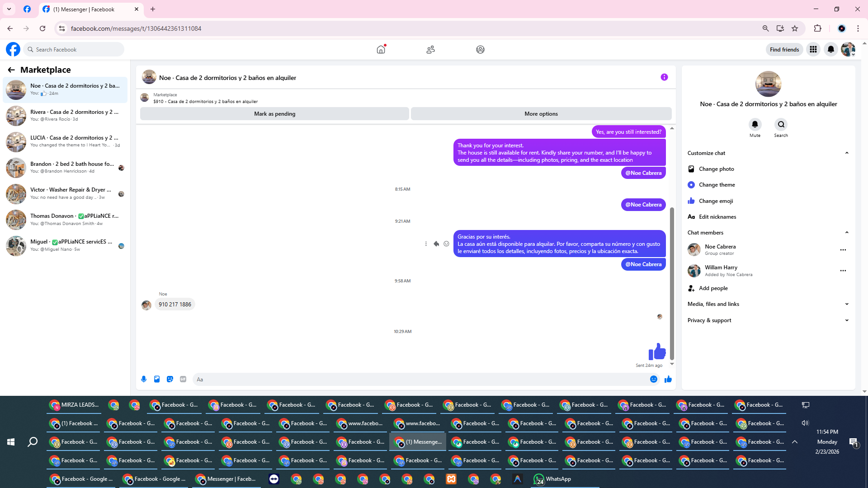The height and width of the screenshot is (488, 868).
Task: Open conversation information purple icon
Action: point(664,77)
